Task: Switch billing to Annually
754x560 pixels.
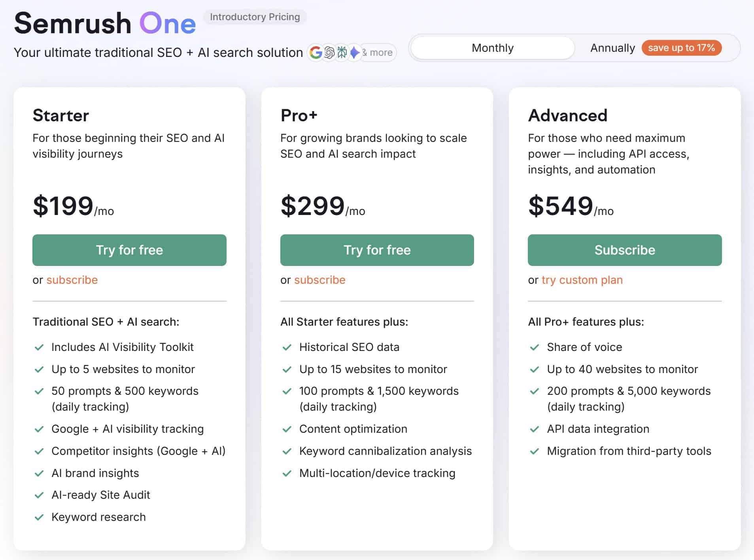Action: [612, 48]
